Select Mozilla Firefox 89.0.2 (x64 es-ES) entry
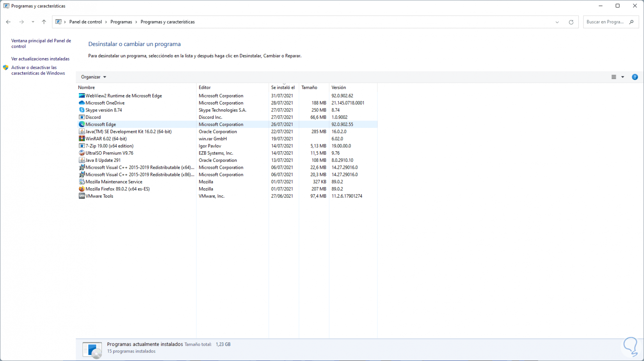644x361 pixels. [227, 189]
